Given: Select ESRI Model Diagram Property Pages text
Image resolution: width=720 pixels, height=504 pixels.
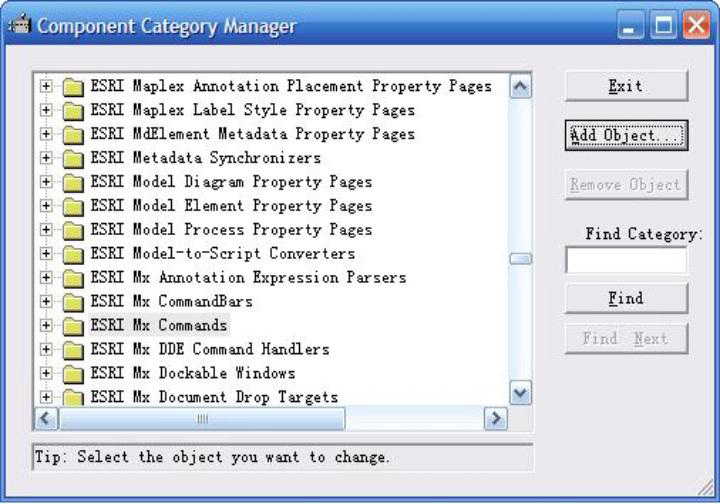Looking at the screenshot, I should pos(231,182).
